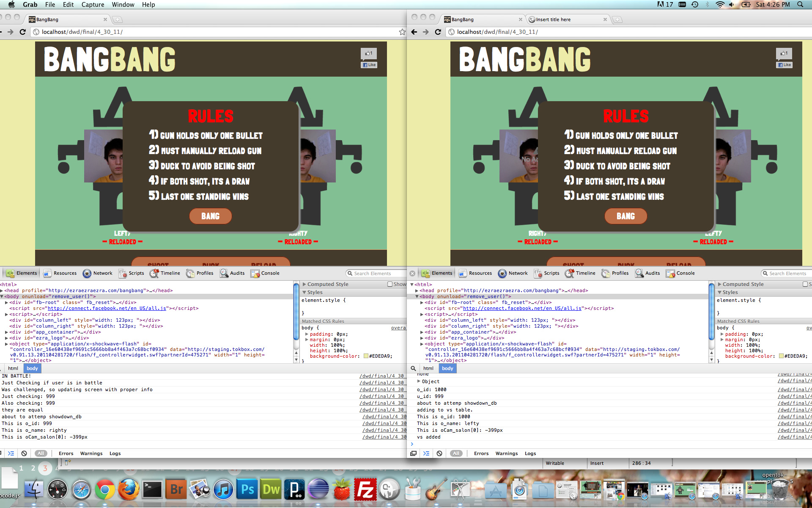Select the Errors filter in left console
This screenshot has height=508, width=812.
point(66,453)
